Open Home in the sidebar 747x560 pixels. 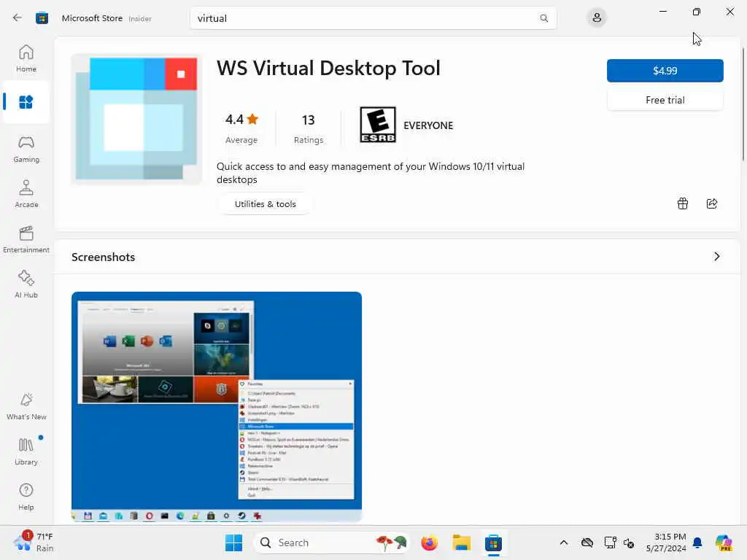tap(26, 58)
